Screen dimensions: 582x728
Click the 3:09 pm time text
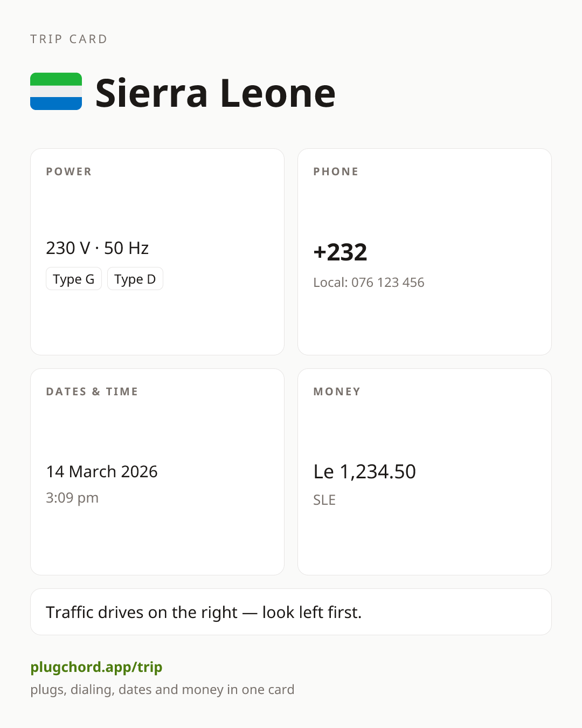pyautogui.click(x=72, y=498)
